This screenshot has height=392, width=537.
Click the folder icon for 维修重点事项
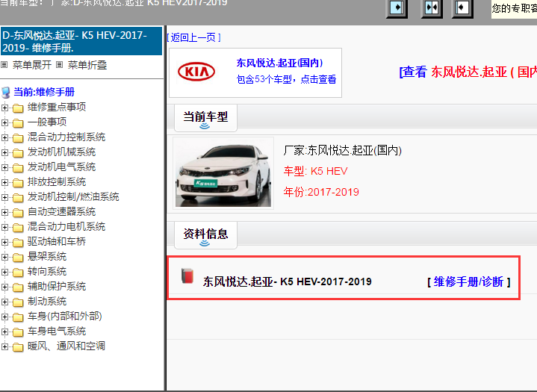coord(18,108)
